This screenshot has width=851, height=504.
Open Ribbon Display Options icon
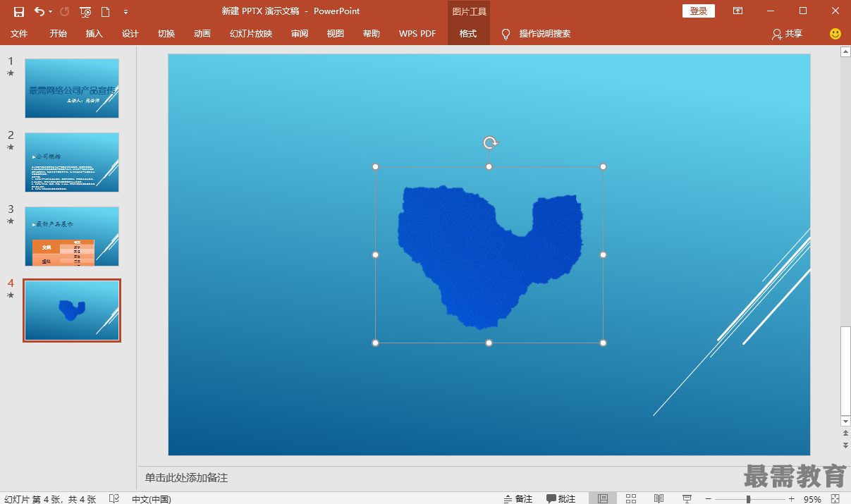pyautogui.click(x=737, y=11)
